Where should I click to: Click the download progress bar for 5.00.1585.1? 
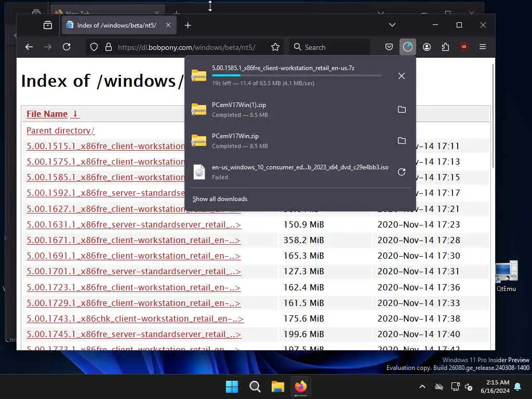tap(297, 75)
